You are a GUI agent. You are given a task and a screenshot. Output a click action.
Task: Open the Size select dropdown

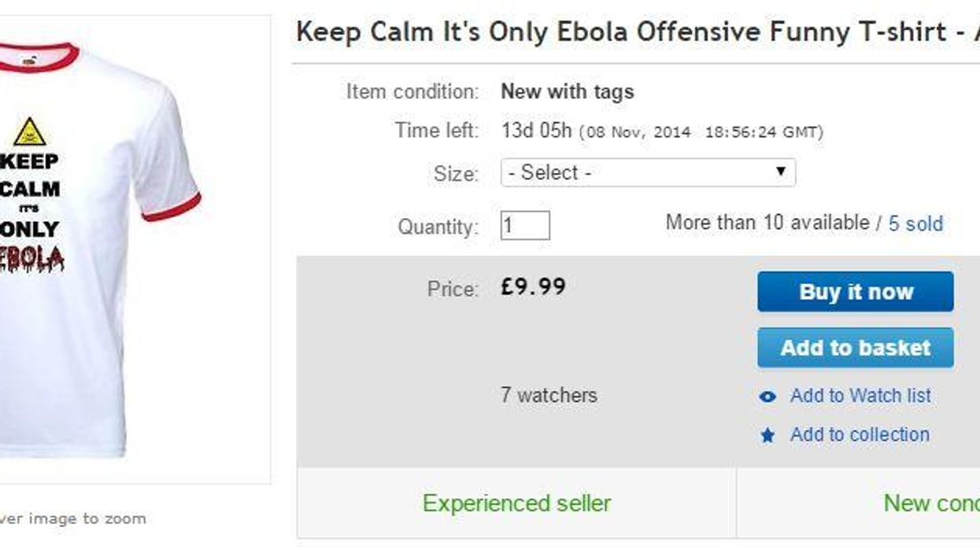[x=647, y=173]
